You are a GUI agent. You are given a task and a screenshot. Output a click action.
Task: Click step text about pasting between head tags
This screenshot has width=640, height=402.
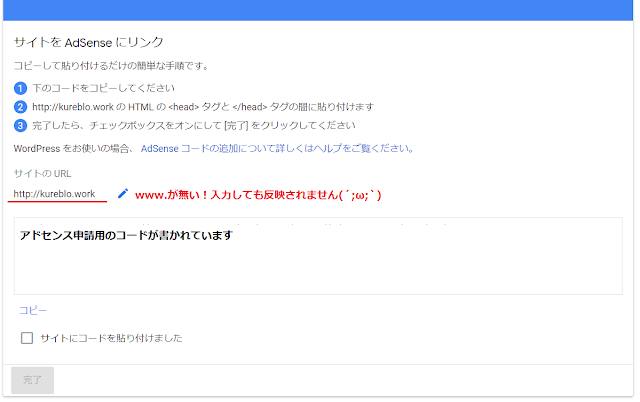203,107
